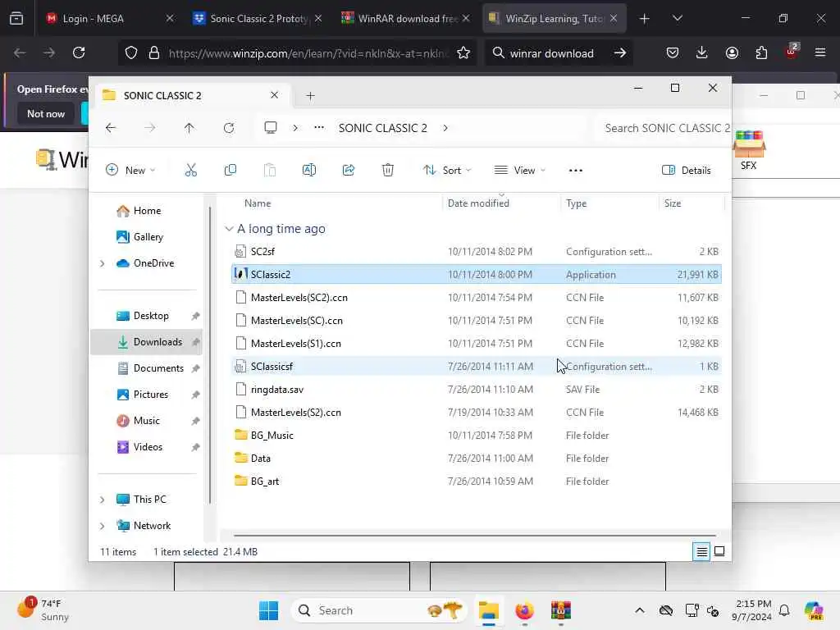Expand Network in the navigation pane

click(103, 526)
